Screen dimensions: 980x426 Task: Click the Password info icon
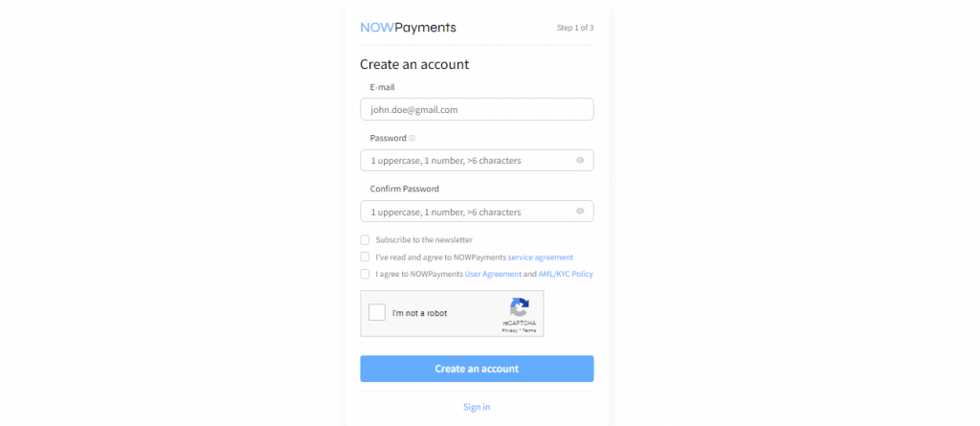pyautogui.click(x=412, y=138)
